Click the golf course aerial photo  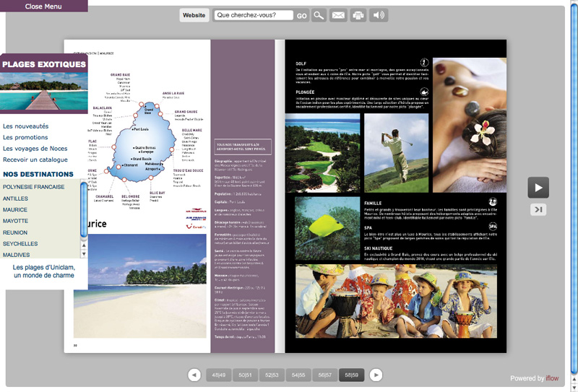click(322, 153)
